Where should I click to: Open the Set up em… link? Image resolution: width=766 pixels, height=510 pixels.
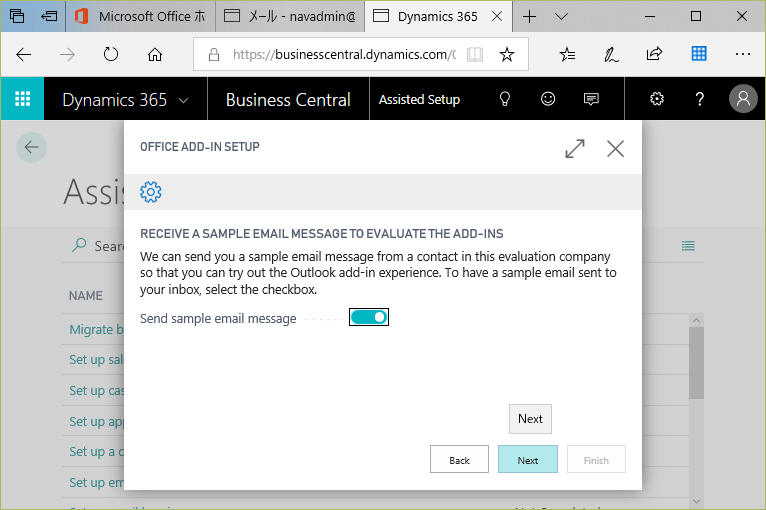[96, 482]
